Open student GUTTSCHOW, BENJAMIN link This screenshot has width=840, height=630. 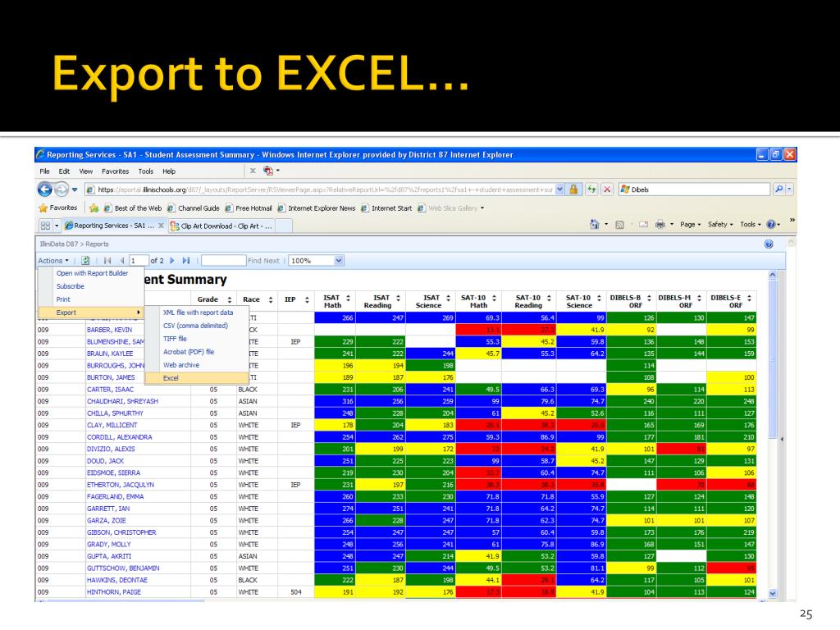tap(123, 568)
